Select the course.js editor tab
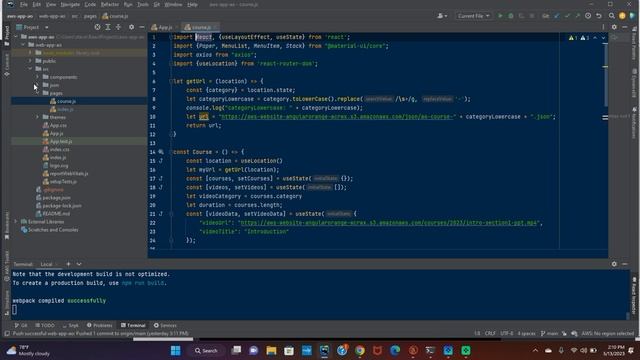 [200, 27]
